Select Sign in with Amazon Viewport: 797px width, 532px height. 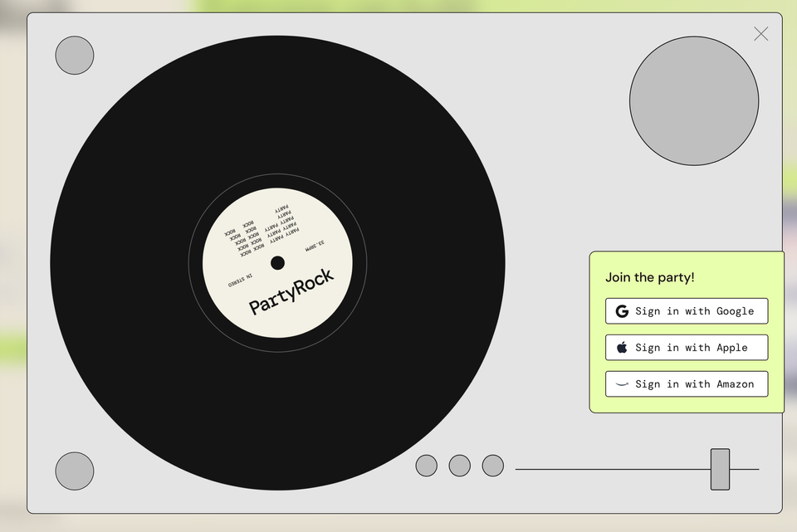tap(687, 384)
